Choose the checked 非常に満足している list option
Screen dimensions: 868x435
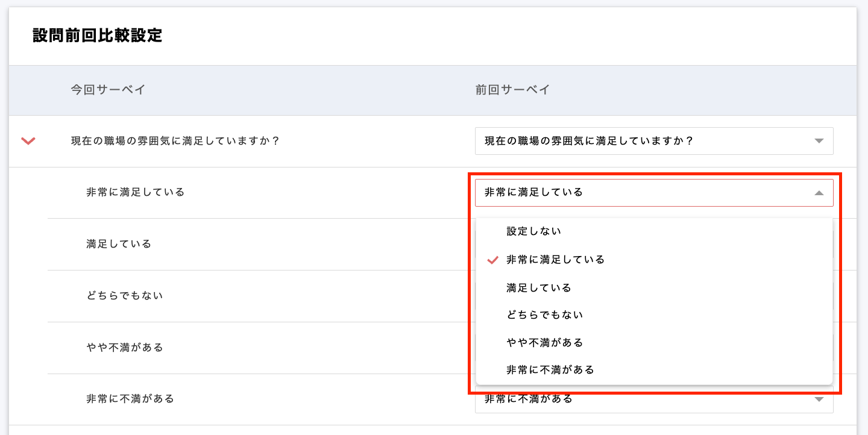(x=556, y=260)
